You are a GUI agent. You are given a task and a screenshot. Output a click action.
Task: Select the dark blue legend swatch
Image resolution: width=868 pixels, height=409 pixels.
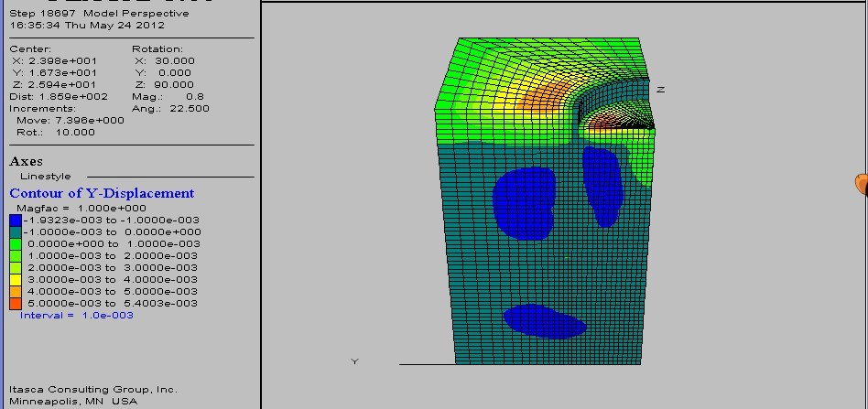(x=16, y=221)
